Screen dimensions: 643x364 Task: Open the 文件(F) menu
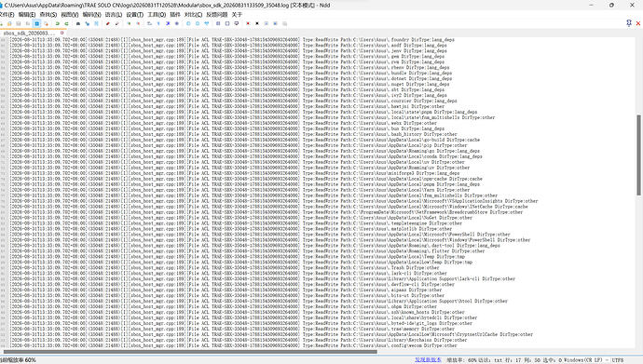coord(7,14)
